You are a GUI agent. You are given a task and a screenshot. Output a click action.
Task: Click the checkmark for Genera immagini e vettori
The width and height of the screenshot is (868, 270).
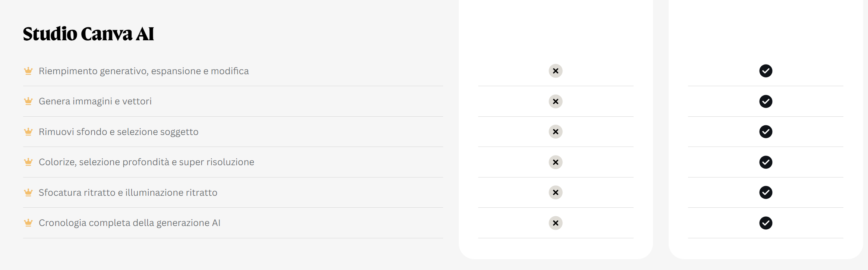[766, 101]
